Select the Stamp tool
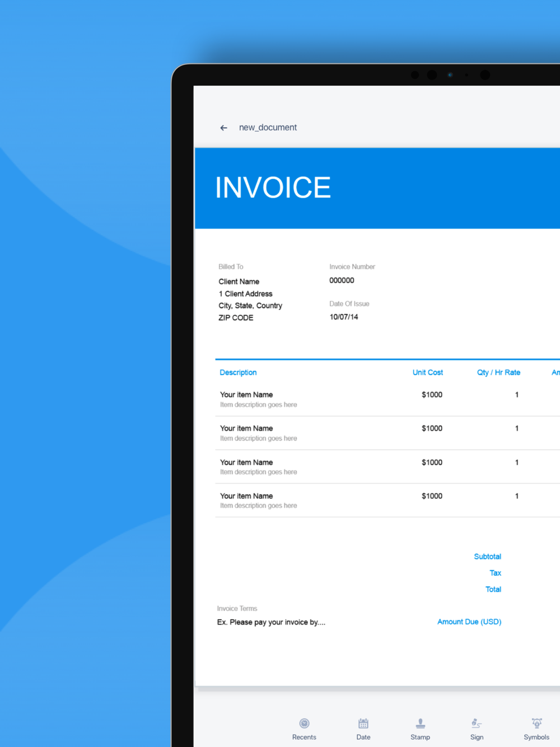 point(420,729)
